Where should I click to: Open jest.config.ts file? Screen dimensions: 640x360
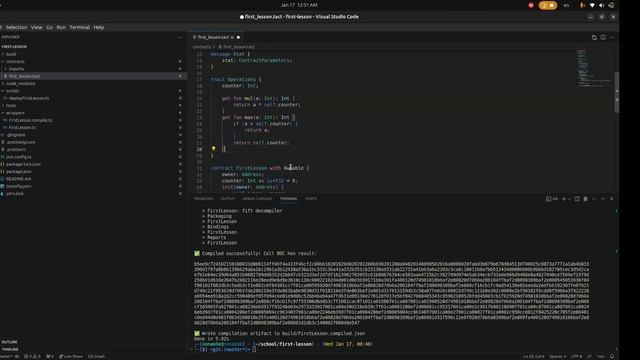19,157
